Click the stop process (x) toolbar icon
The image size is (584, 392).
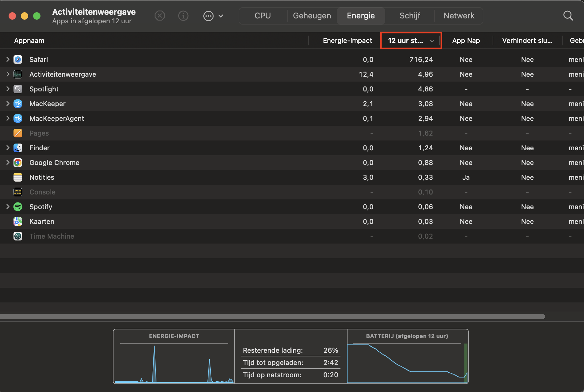pyautogui.click(x=159, y=16)
